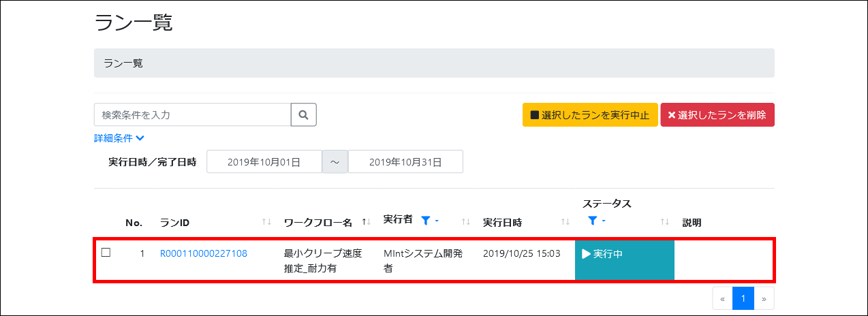Viewport: 868px width, 316px height.
Task: Click the red 選択したランを削除 button
Action: 717,115
